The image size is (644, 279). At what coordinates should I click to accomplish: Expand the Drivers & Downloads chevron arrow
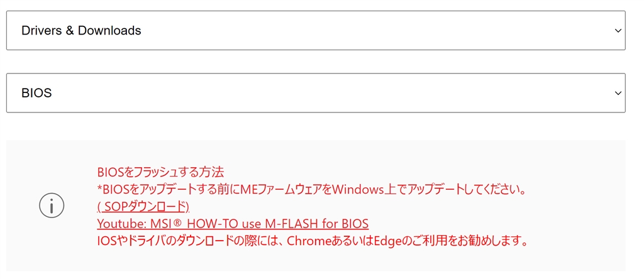[618, 30]
